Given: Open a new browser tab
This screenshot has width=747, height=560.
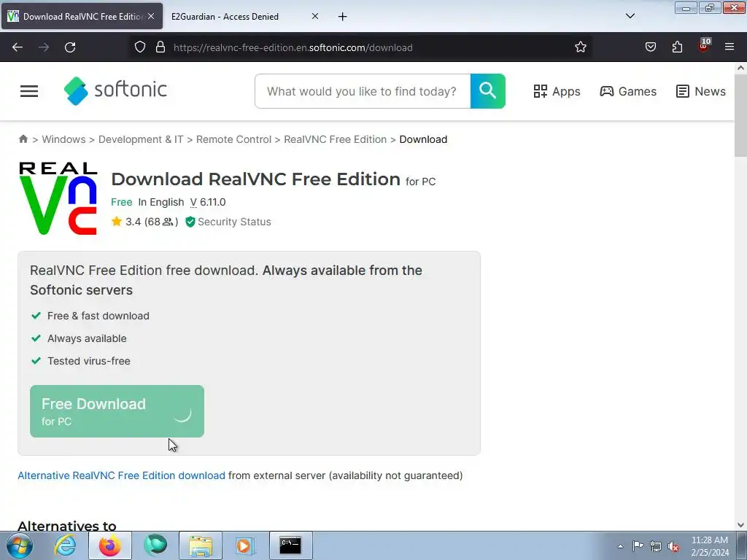Looking at the screenshot, I should point(343,17).
